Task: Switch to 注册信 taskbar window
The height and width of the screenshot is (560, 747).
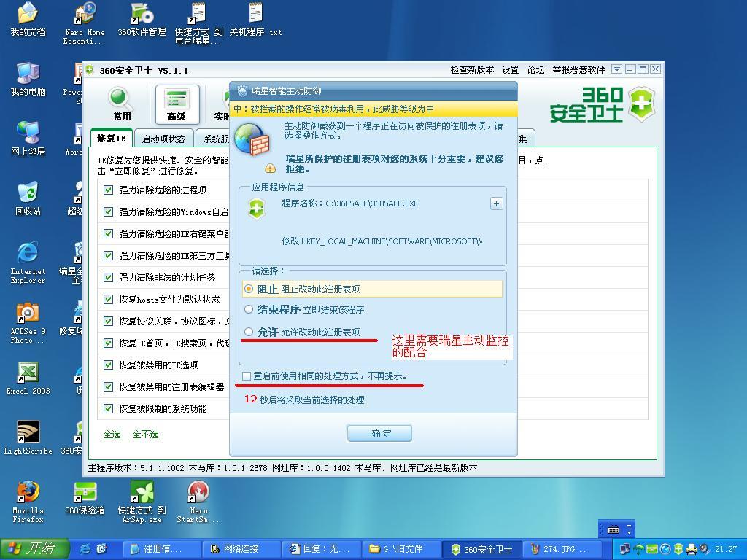Action: click(x=161, y=549)
